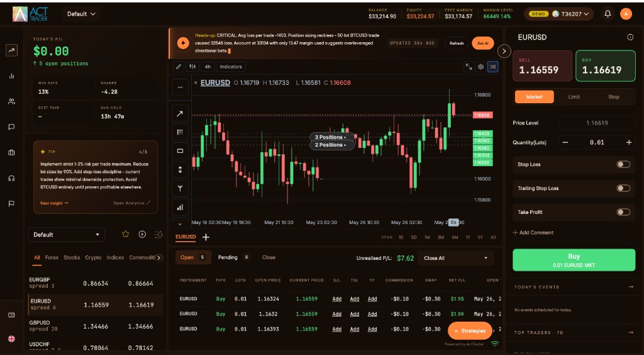The height and width of the screenshot is (355, 644).
Task: Click the AI sparkle heads-up icon
Action: pos(183,43)
